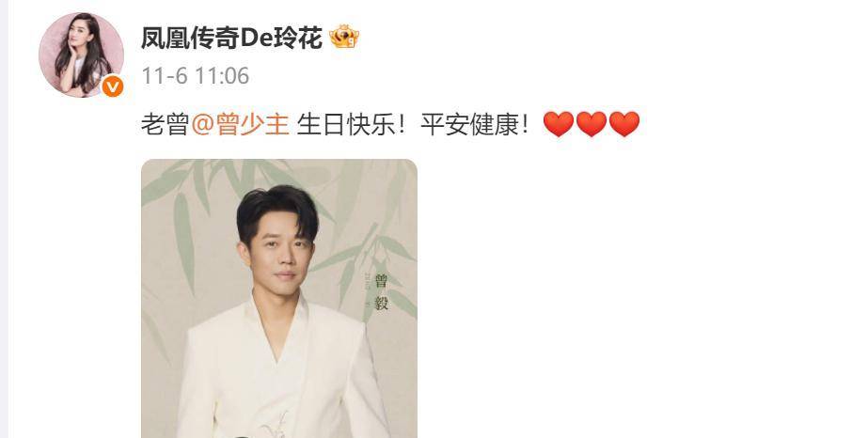868x438 pixels.
Task: Click the orange verified V badge
Action: [x=112, y=86]
